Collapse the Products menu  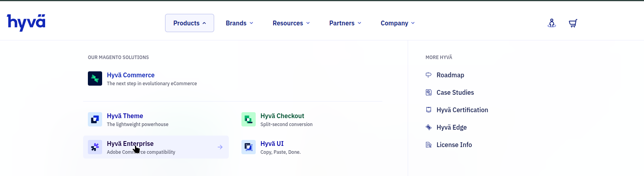[190, 23]
